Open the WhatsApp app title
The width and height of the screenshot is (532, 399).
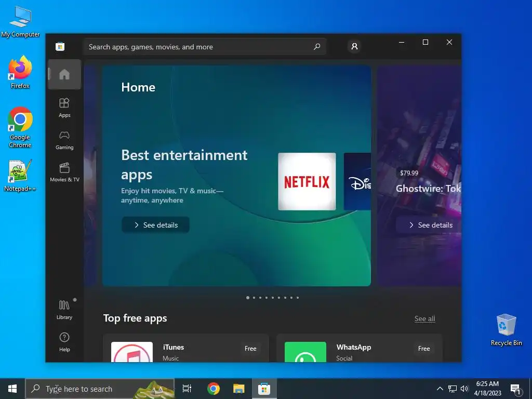coord(353,347)
